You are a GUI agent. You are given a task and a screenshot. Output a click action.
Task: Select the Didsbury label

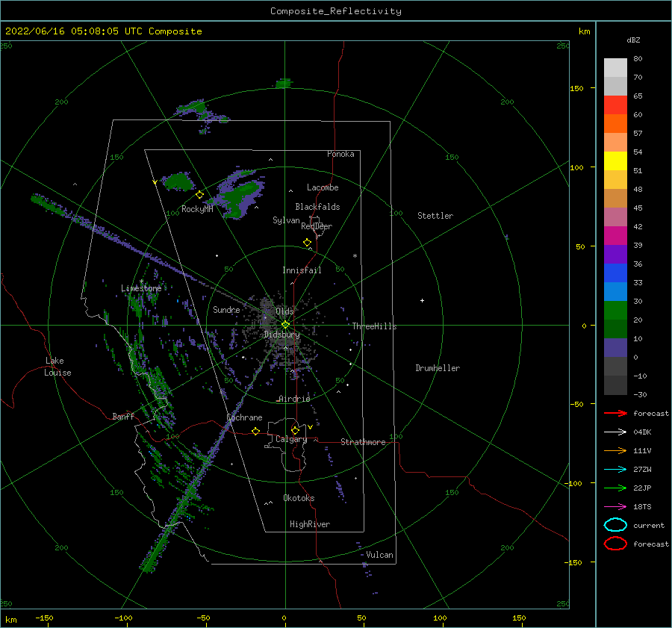[281, 335]
